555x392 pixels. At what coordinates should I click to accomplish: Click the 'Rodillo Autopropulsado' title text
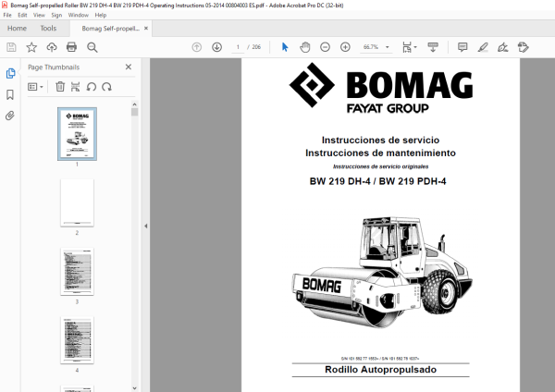pos(380,370)
